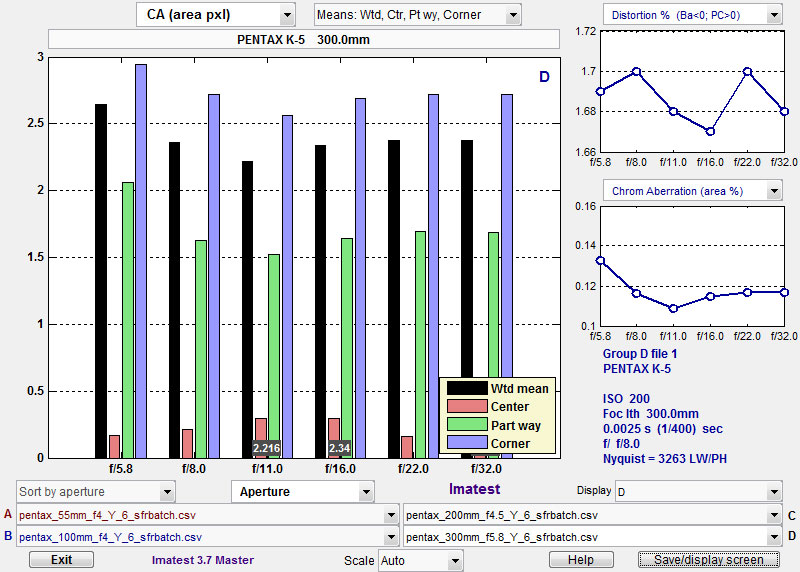Click the 2.216 value label
800x572 pixels.
click(x=266, y=448)
